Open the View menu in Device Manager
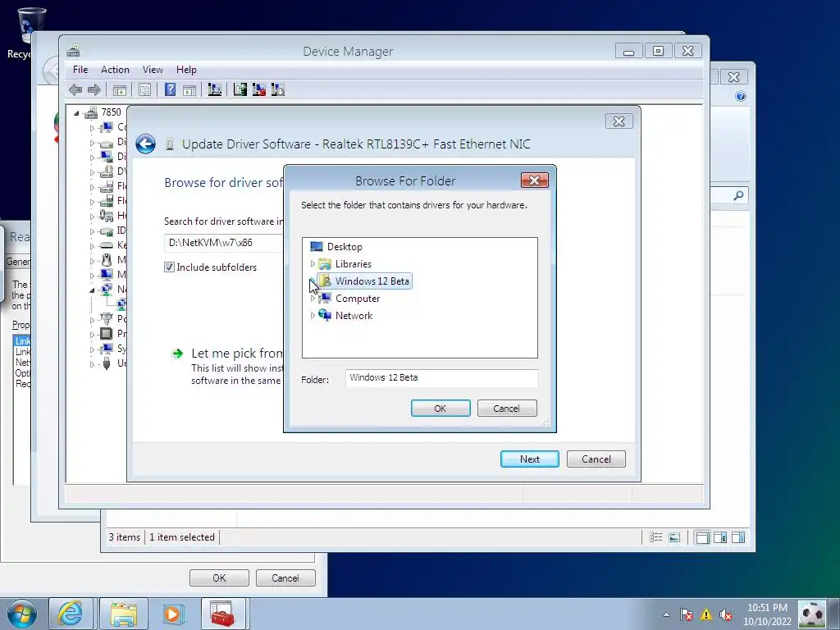 (x=153, y=70)
